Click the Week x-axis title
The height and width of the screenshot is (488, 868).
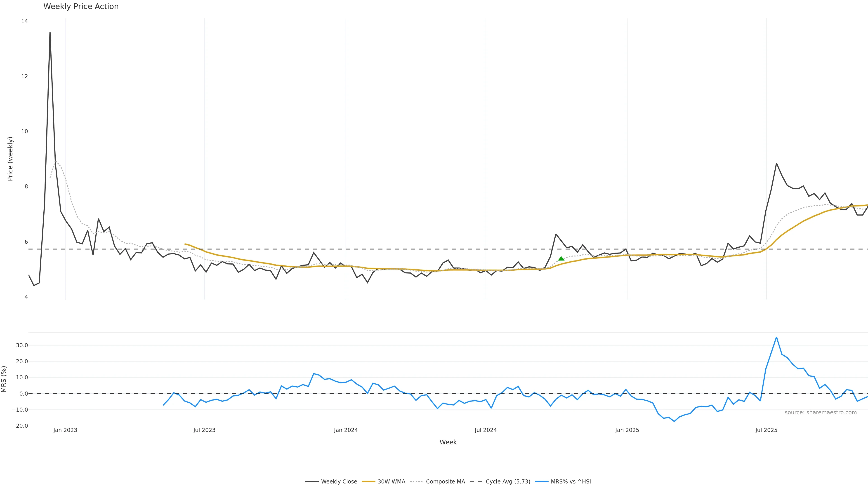[448, 442]
